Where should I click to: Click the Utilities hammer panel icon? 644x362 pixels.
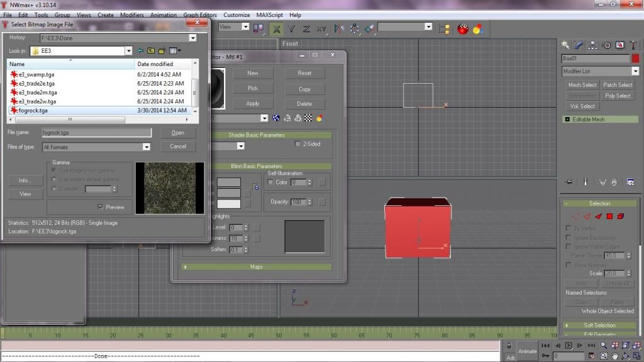[x=634, y=45]
